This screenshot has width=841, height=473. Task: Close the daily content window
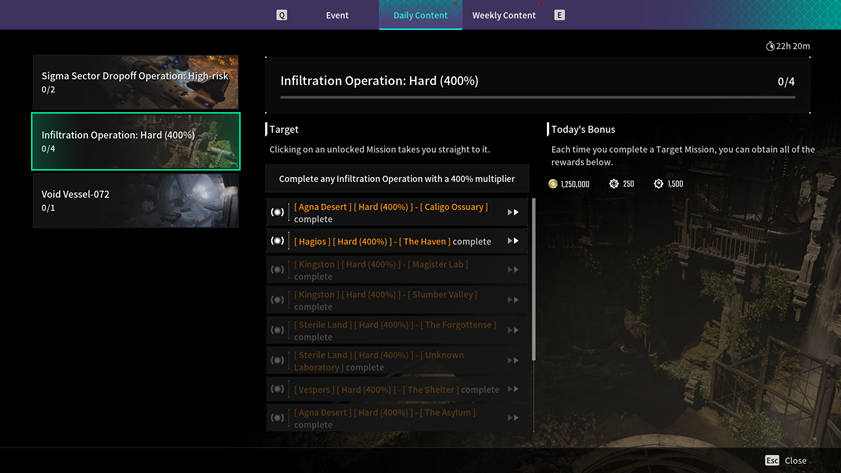796,460
